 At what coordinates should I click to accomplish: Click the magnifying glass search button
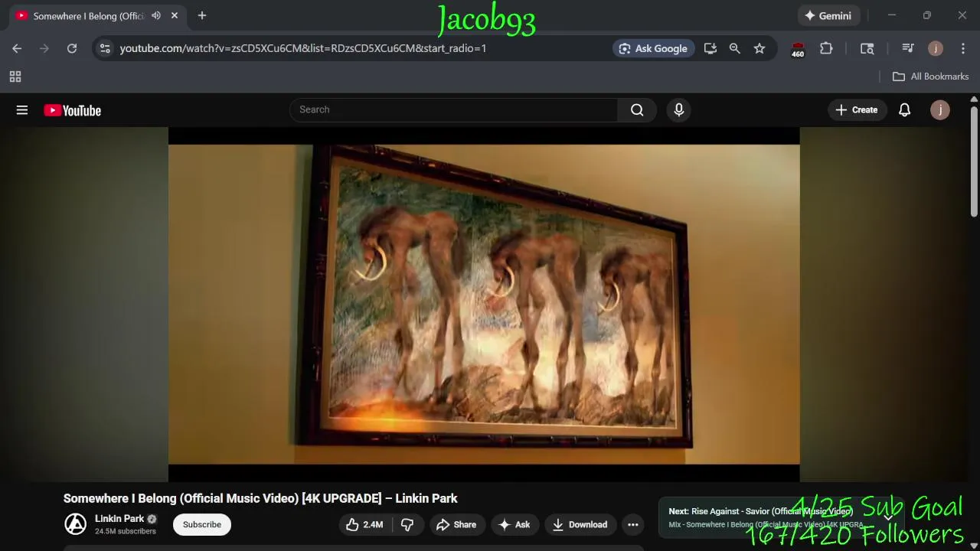click(x=637, y=109)
